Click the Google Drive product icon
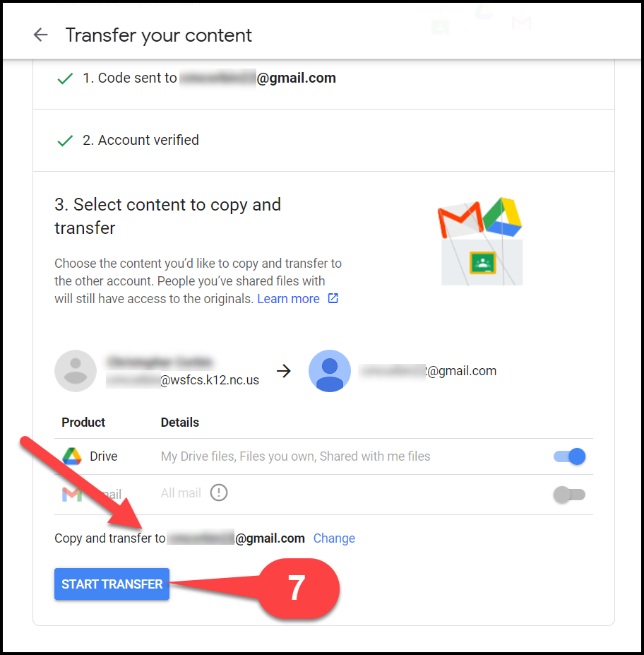The image size is (644, 655). (x=72, y=456)
